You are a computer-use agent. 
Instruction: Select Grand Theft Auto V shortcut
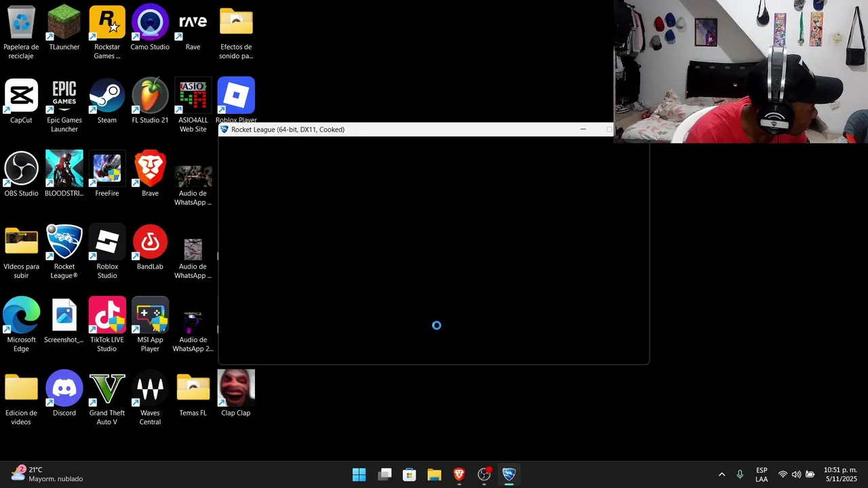[107, 398]
